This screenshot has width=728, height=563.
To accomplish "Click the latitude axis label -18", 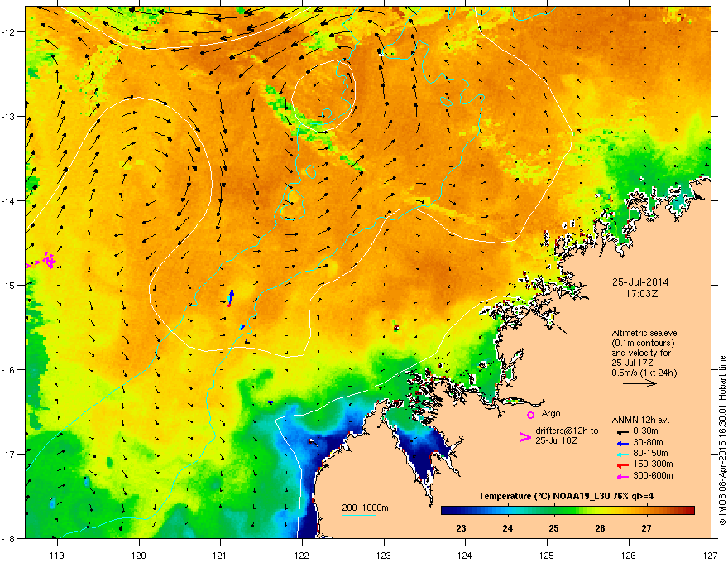I will [x=9, y=538].
